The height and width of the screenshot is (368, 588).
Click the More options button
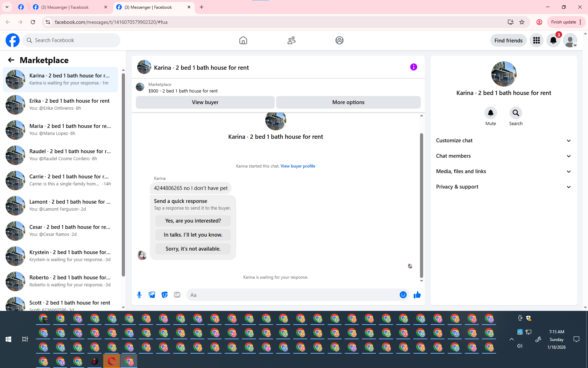click(x=348, y=102)
